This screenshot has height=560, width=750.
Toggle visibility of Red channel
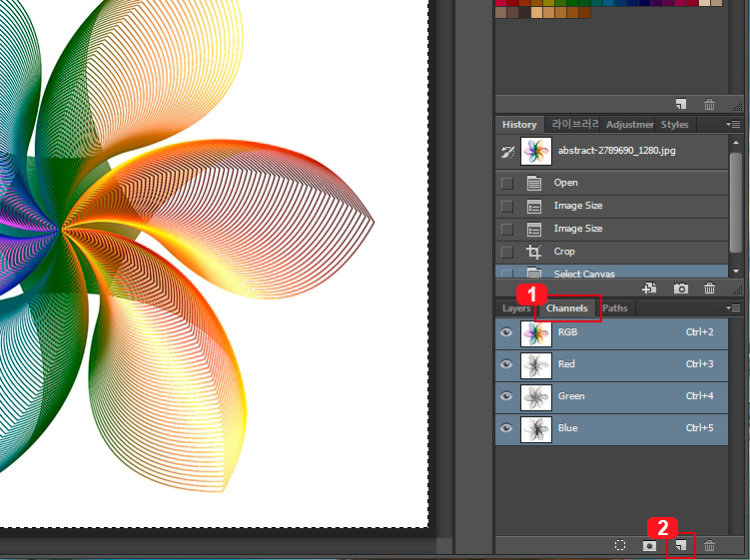pyautogui.click(x=506, y=364)
